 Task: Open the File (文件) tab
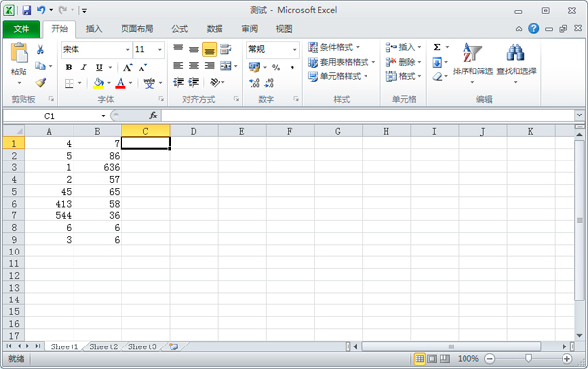tap(22, 28)
